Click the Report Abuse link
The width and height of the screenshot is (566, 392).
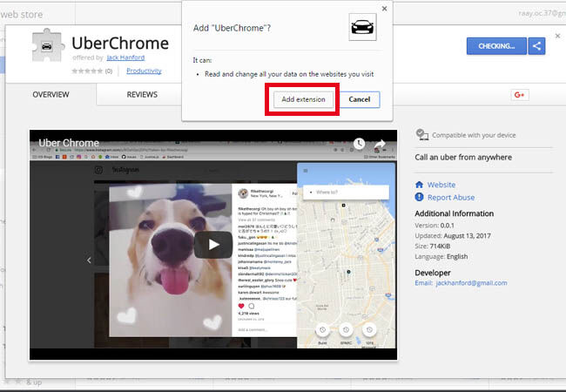(x=451, y=198)
